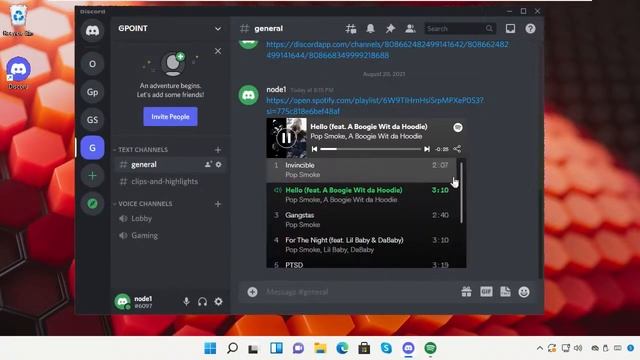This screenshot has width=640, height=360.
Task: Show pinned messages
Action: coord(390,29)
